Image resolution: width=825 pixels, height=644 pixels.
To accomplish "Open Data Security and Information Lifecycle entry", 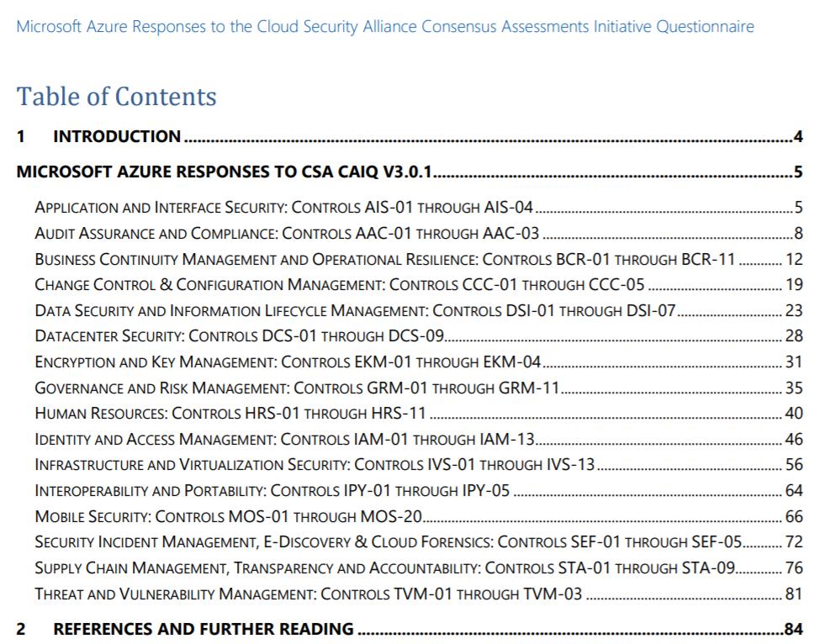I will pyautogui.click(x=419, y=310).
